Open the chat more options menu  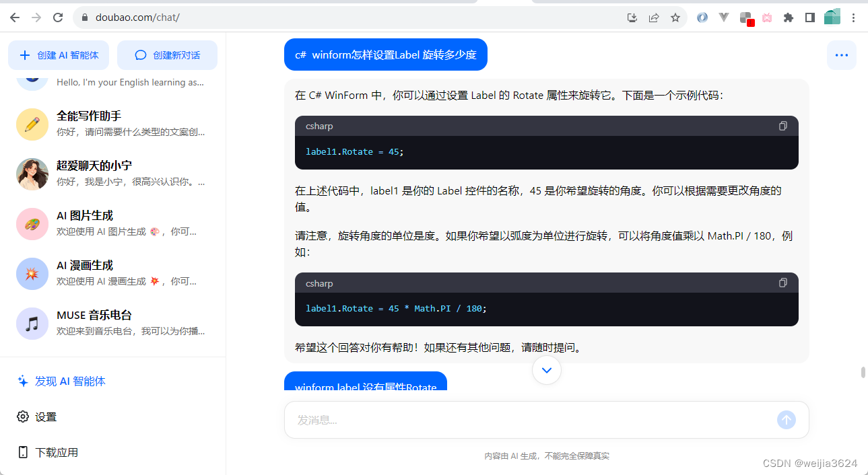tap(842, 55)
